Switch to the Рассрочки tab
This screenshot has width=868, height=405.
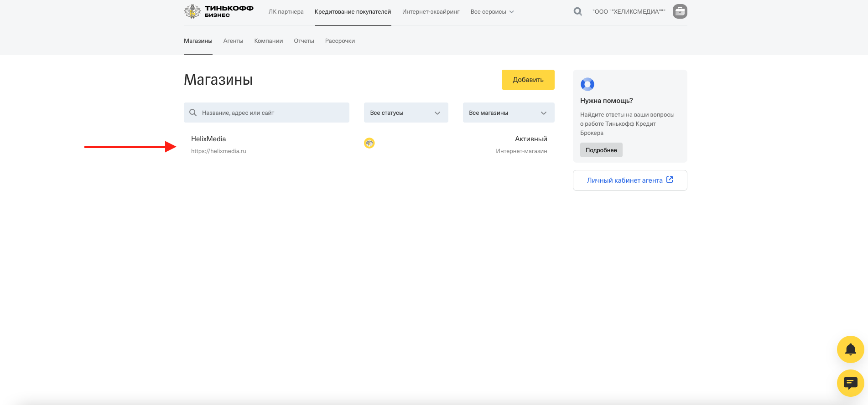tap(340, 41)
